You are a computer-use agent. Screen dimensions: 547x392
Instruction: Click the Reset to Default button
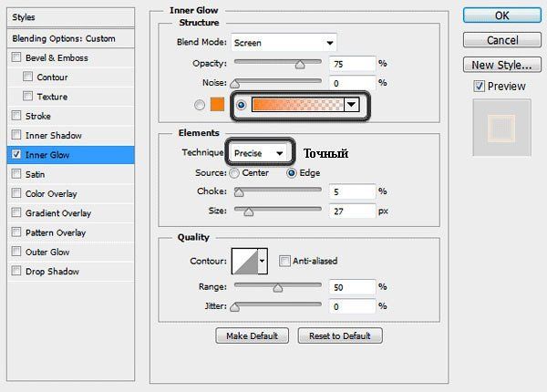[340, 335]
